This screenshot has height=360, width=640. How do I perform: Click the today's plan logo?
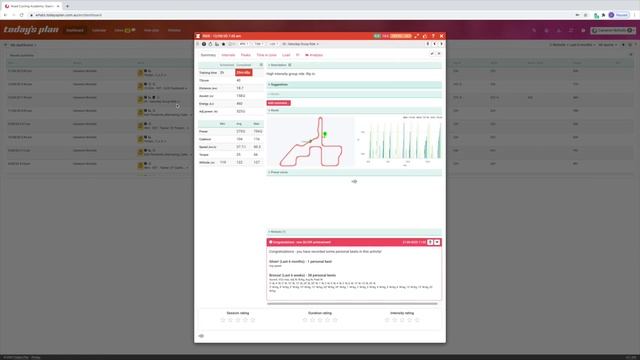click(x=31, y=30)
